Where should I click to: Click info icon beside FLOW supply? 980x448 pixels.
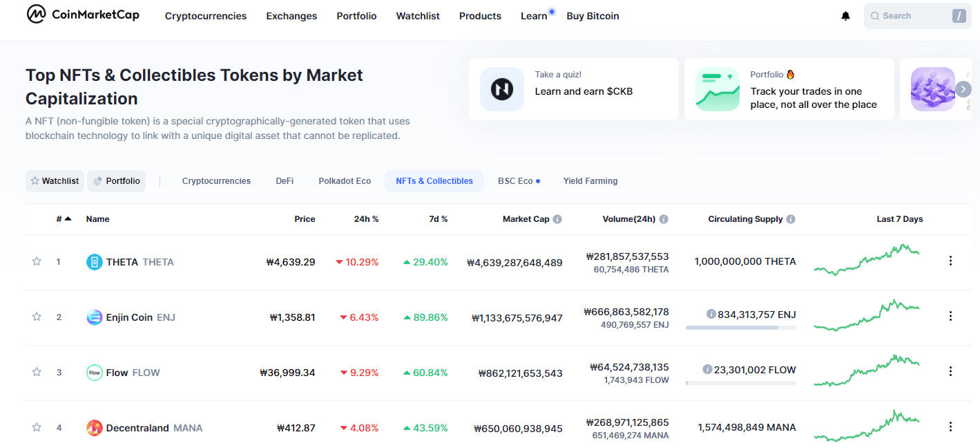pos(707,370)
